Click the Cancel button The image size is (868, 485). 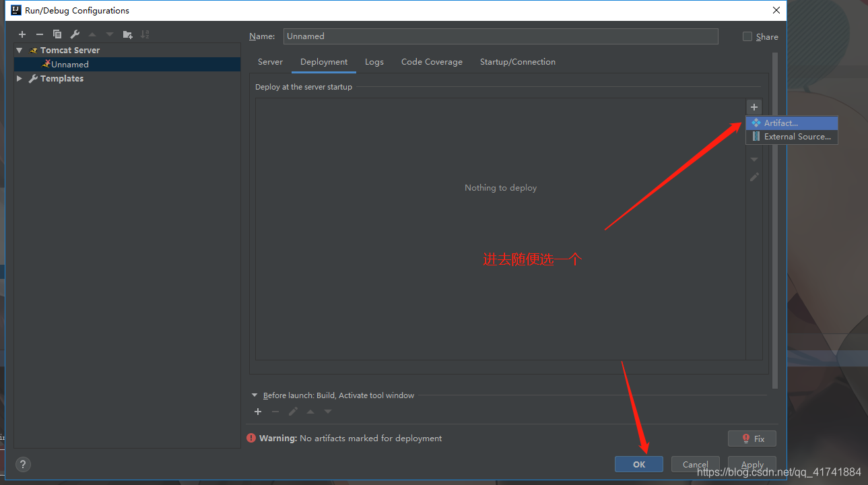[696, 464]
